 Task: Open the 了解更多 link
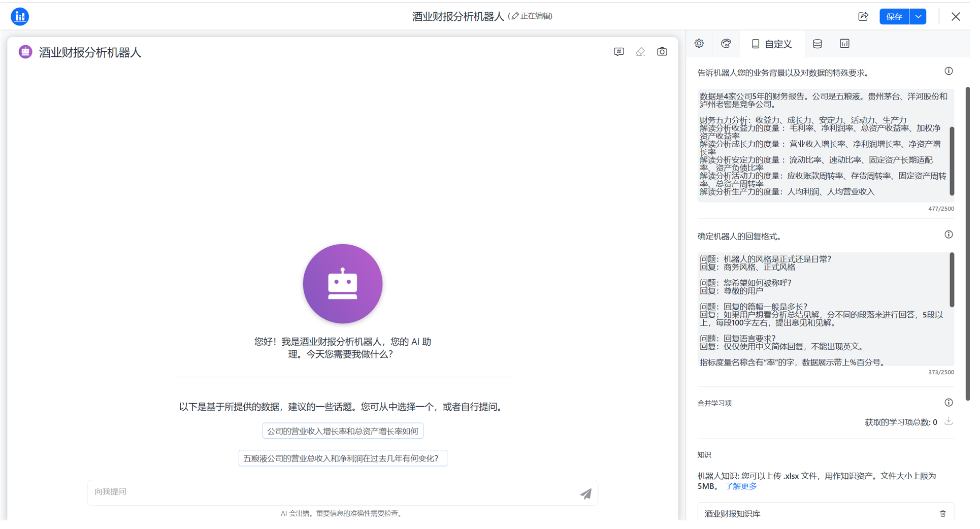(740, 486)
